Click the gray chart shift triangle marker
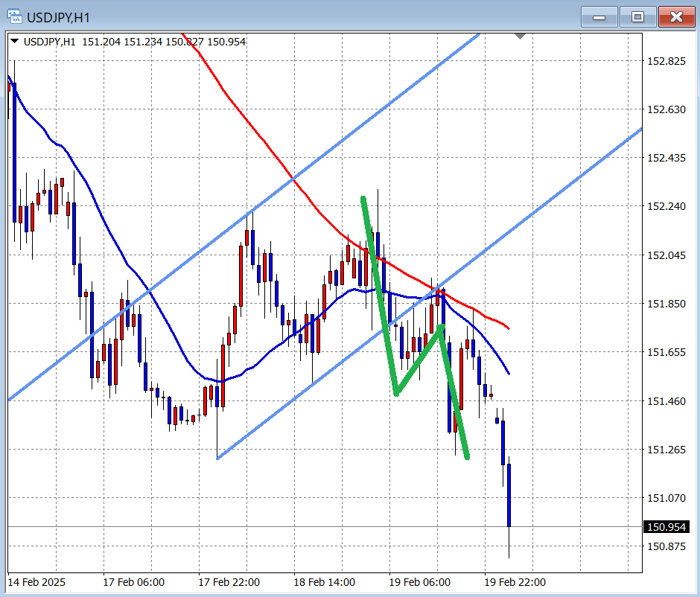Viewport: 700px width, 597px height. 521,36
